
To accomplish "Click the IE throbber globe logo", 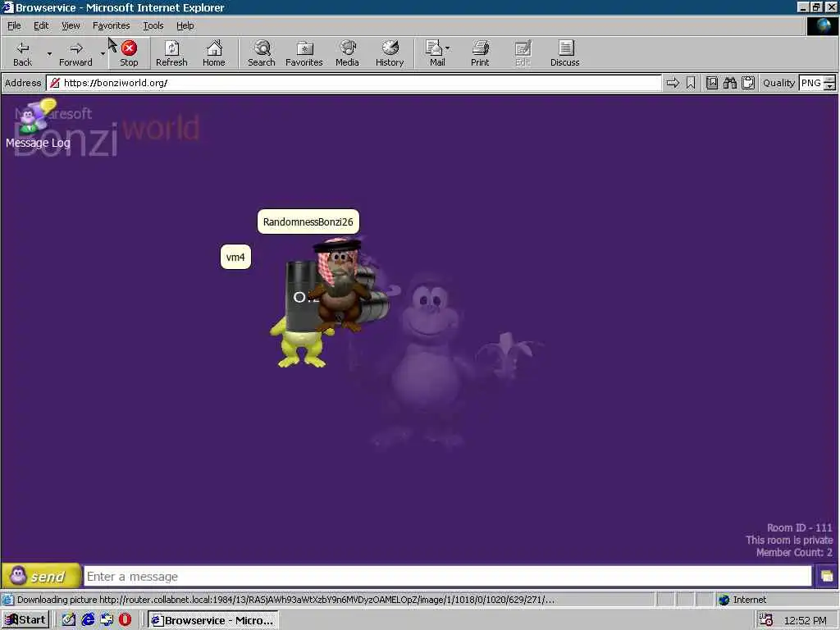I will pos(822,25).
